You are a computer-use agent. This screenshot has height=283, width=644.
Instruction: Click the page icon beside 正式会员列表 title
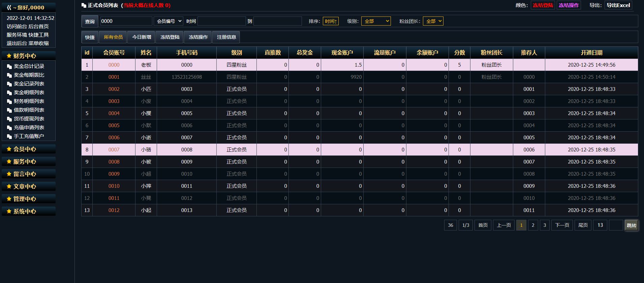click(84, 5)
